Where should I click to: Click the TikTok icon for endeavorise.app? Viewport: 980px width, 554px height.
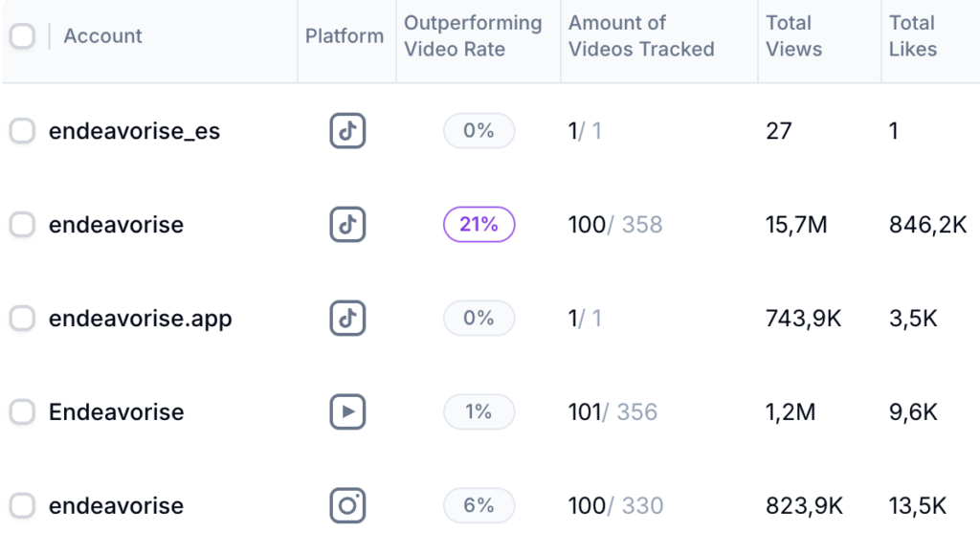(x=347, y=319)
